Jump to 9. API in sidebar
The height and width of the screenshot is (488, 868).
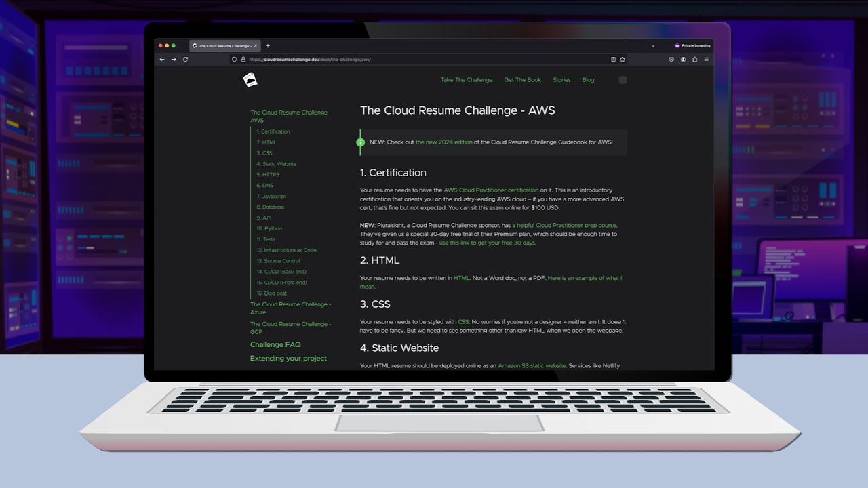(264, 218)
